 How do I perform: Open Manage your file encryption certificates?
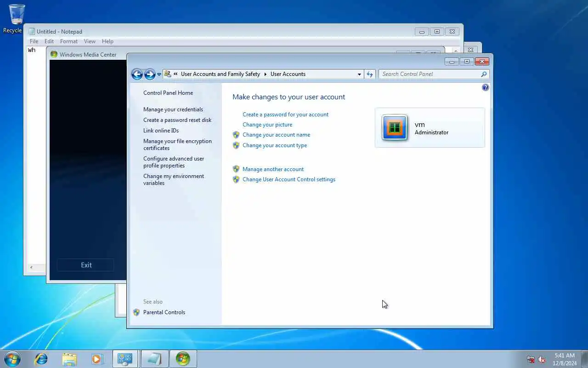coord(177,144)
